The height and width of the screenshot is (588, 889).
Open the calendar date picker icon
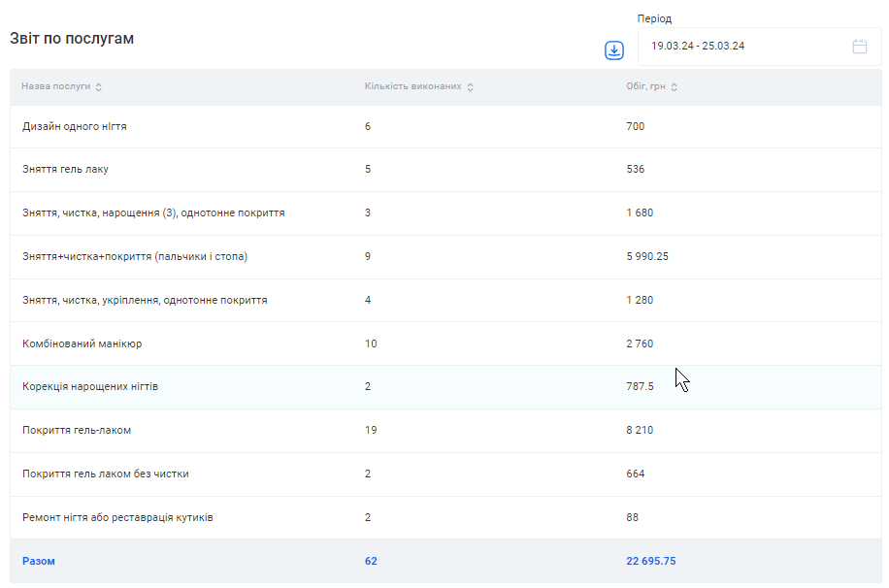[859, 47]
